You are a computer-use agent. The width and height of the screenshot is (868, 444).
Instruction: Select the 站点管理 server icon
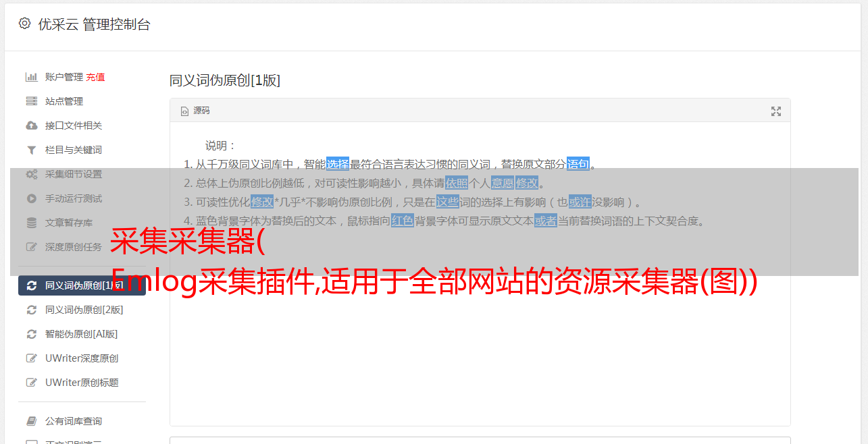(31, 101)
